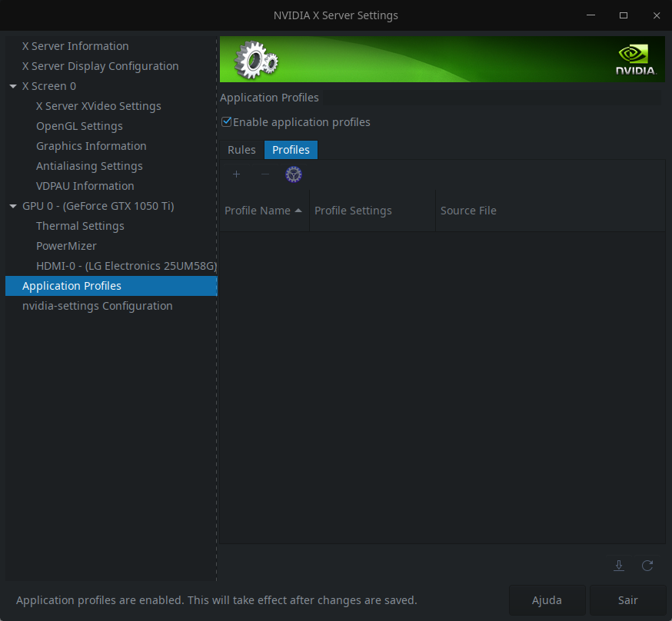
Task: Toggle Enable application profiles checkbox
Action: point(226,122)
